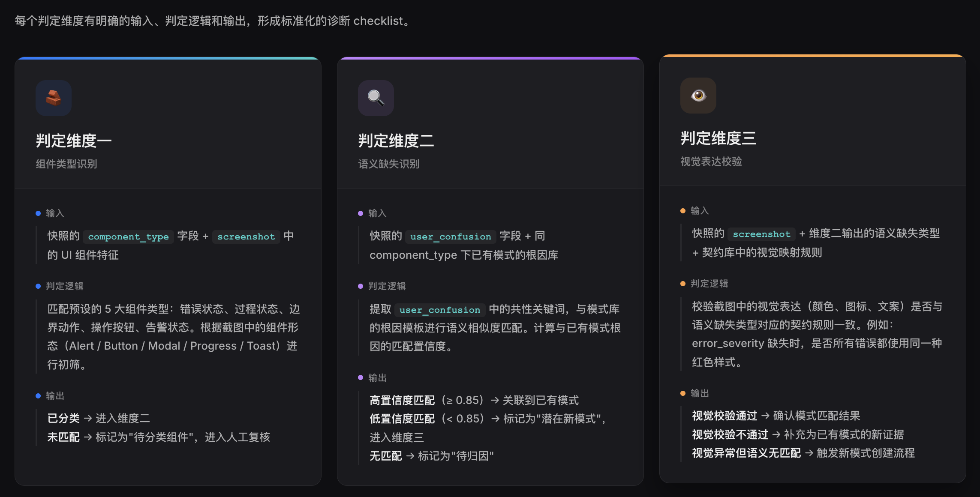
Task: Click the 视觉表达校验 subtitle
Action: click(x=711, y=161)
